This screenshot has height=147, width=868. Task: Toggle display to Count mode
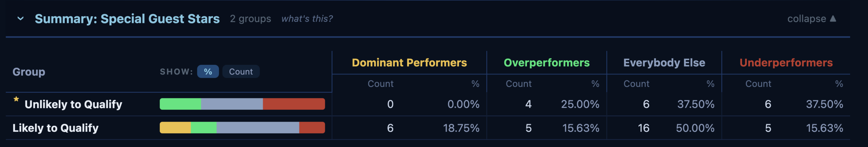pos(241,72)
